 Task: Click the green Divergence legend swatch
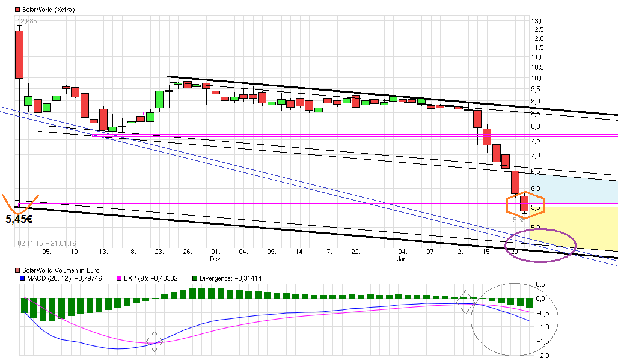click(x=195, y=278)
